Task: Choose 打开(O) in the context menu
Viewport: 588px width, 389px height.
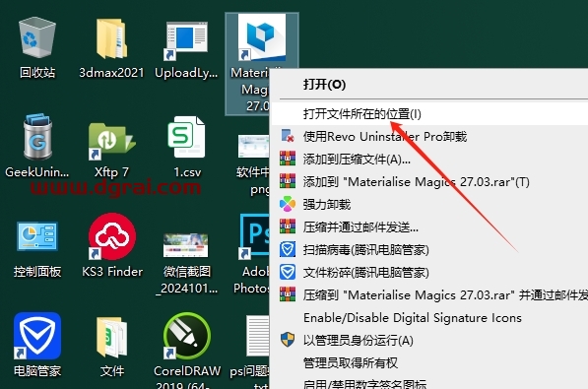Action: click(428, 85)
